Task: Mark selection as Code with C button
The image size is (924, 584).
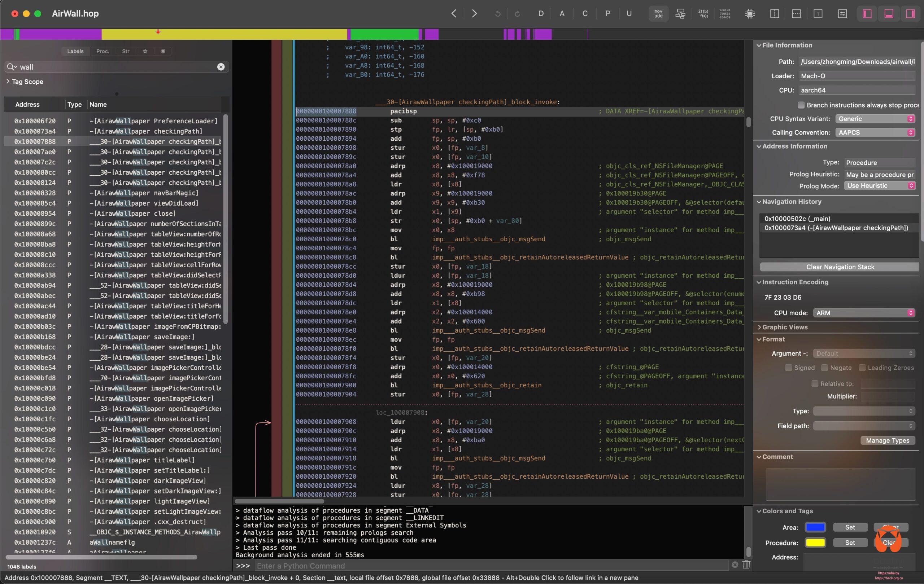Action: [585, 13]
